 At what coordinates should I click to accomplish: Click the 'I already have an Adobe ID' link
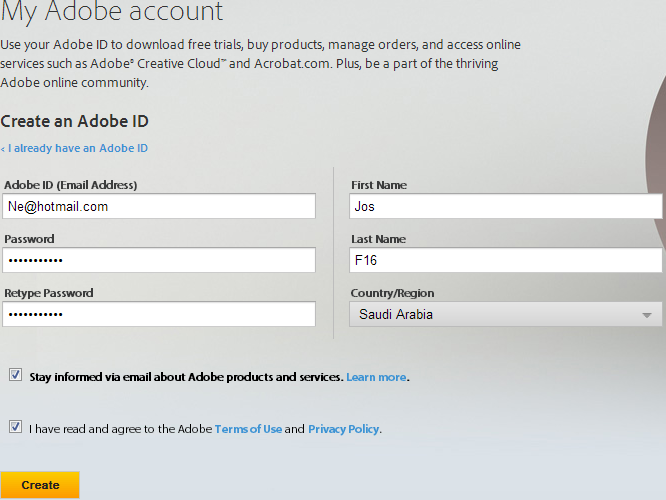76,148
